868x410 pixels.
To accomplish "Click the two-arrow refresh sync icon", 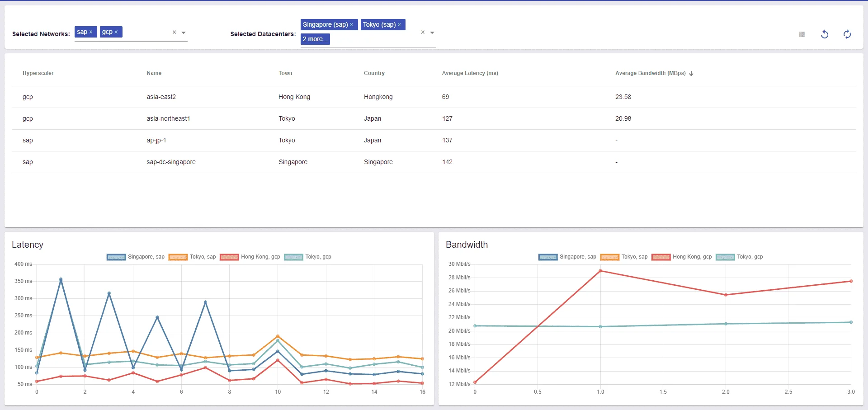I will tap(847, 34).
